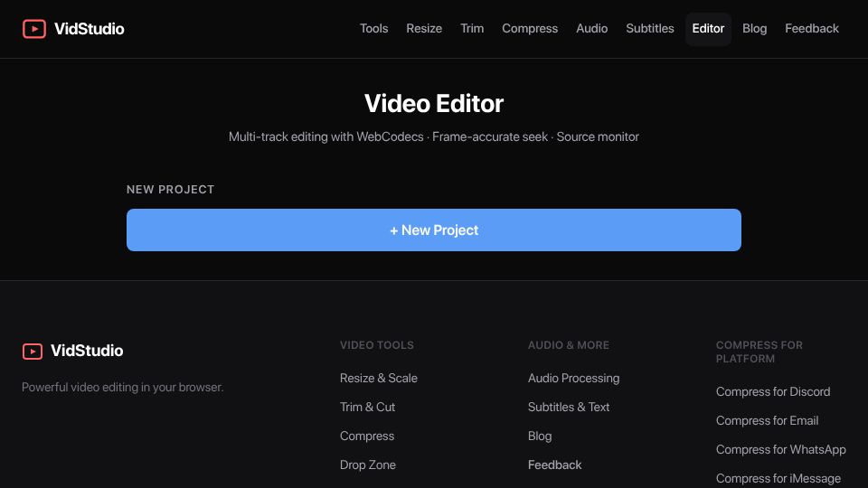The width and height of the screenshot is (868, 488).
Task: Select the Editor tab in navigation
Action: coord(708,28)
